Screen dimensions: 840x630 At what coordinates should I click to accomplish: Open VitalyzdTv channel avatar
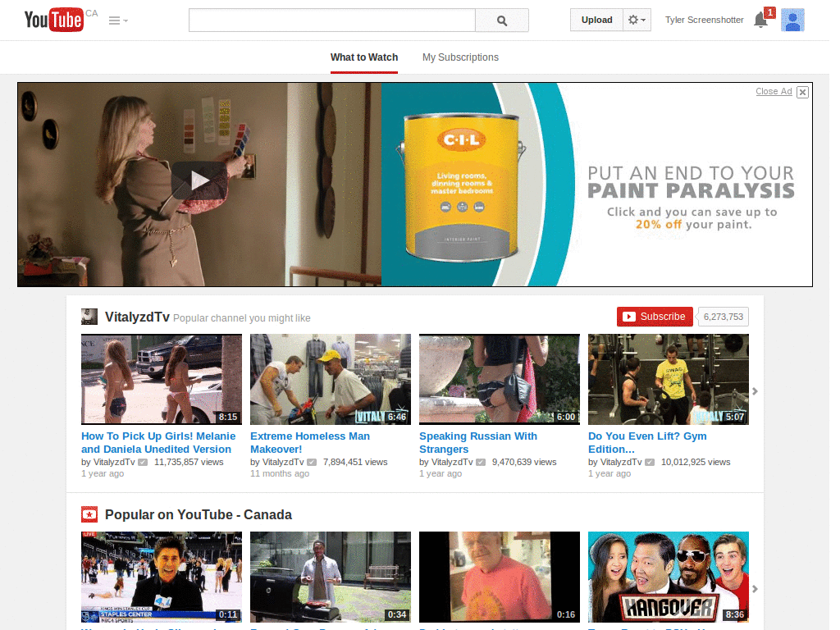click(89, 317)
